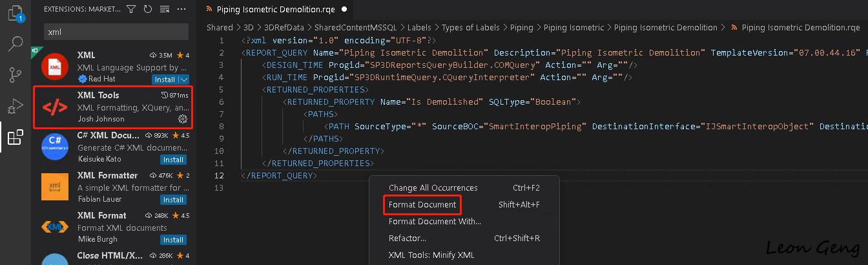The width and height of the screenshot is (868, 265).
Task: Clear extensions search results icon
Action: [x=165, y=9]
